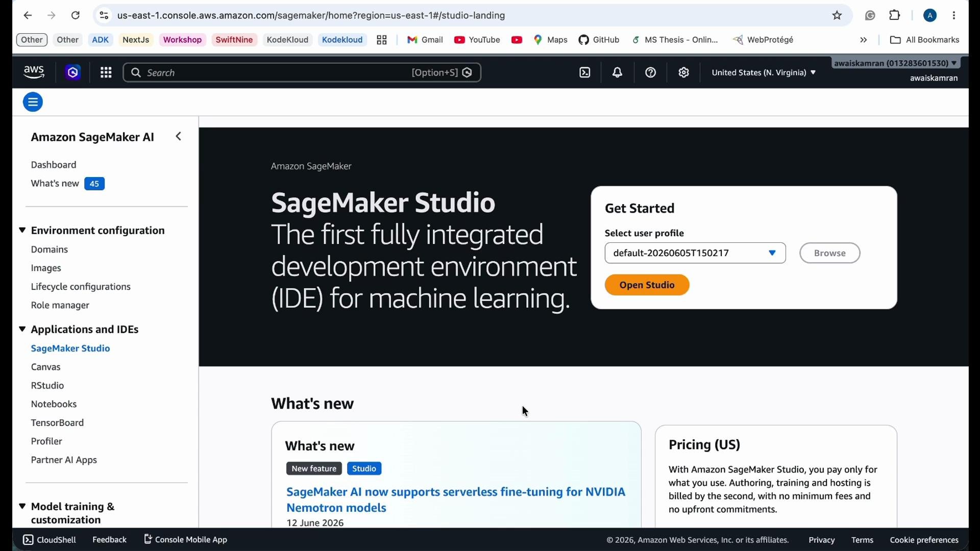
Task: Go to Dashboard in sidebar
Action: 54,165
